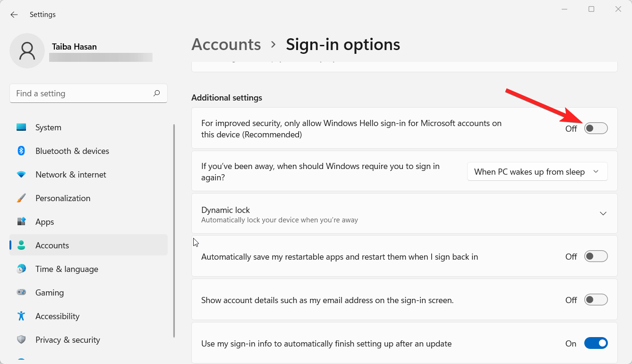Viewport: 632px width, 364px height.
Task: Expand the Dynamic lock section
Action: [603, 213]
